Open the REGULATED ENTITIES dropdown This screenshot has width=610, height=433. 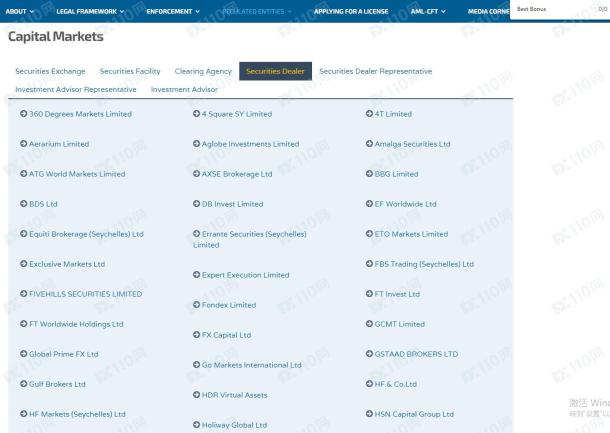coord(257,11)
